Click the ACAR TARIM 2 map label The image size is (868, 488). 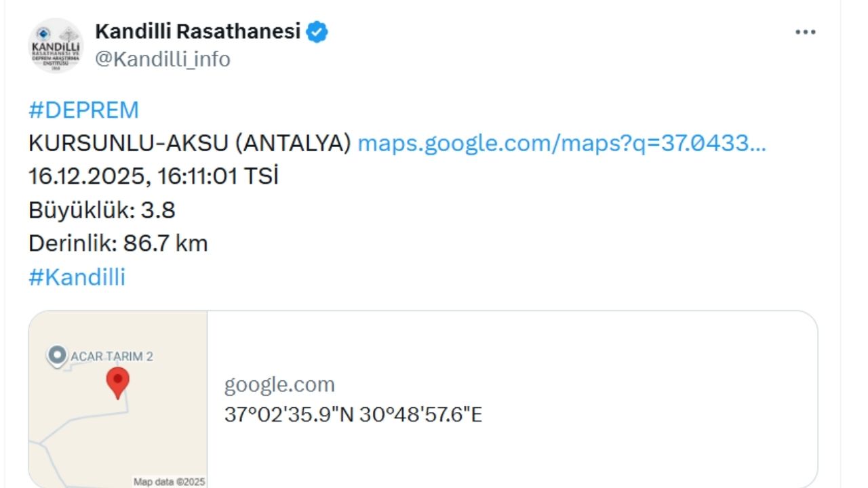click(x=111, y=357)
